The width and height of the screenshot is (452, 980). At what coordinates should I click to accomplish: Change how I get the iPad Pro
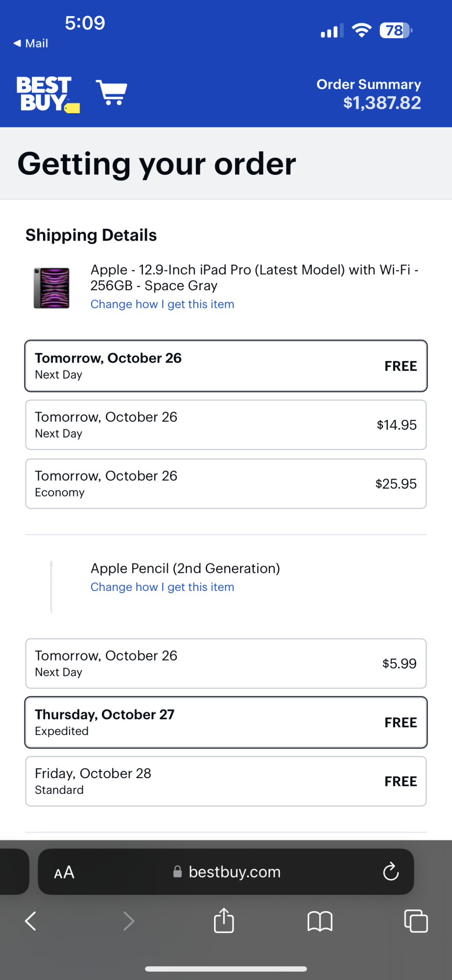(x=162, y=304)
